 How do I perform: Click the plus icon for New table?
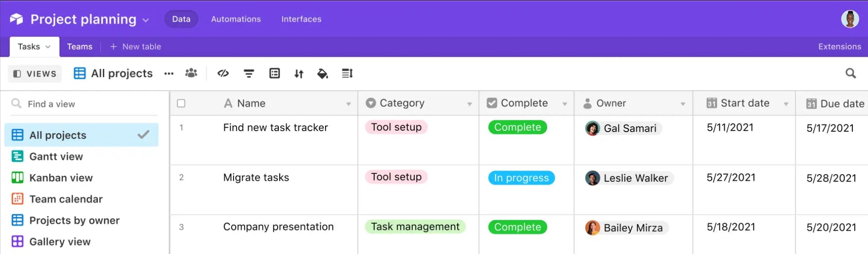(x=114, y=46)
